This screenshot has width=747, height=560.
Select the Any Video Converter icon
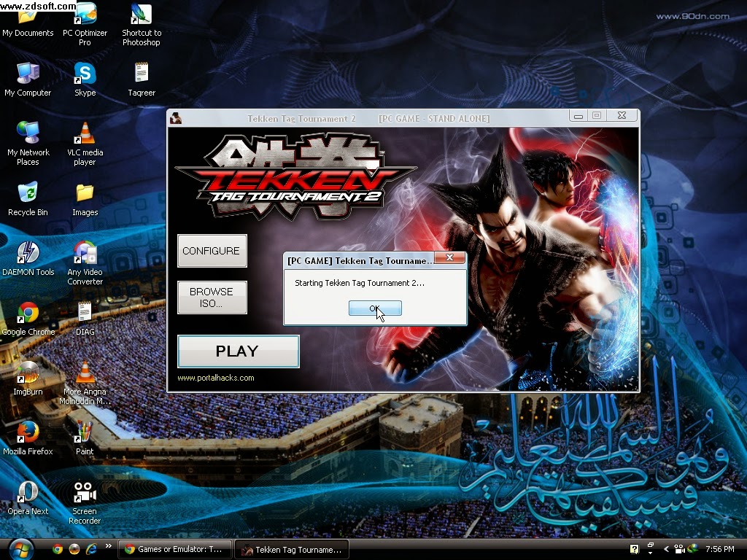coord(85,263)
